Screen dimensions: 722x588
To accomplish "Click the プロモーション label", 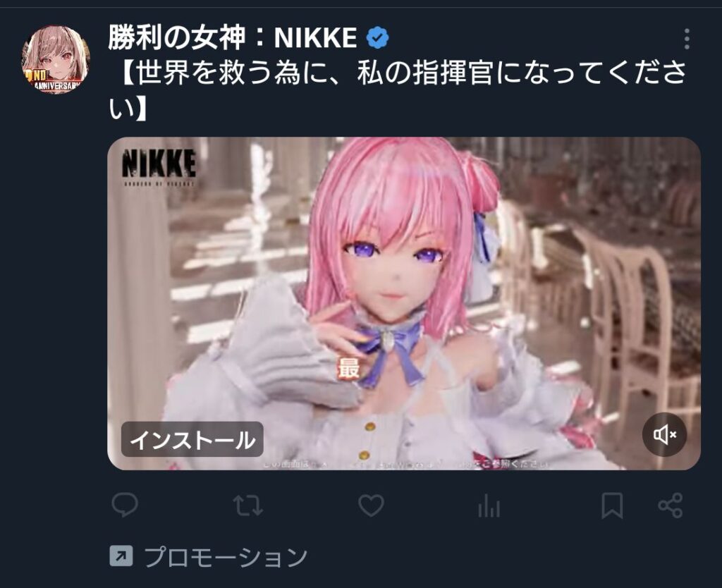I will (x=226, y=557).
